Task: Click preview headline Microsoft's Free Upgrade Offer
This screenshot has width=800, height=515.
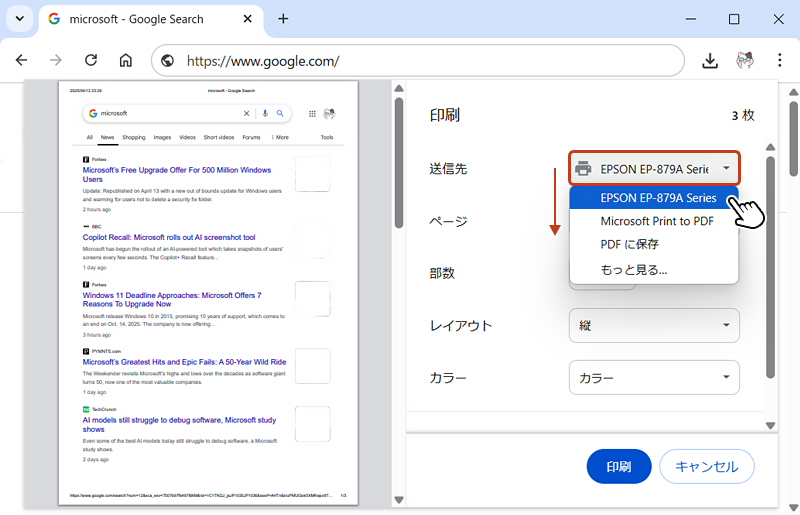Action: tap(177, 175)
